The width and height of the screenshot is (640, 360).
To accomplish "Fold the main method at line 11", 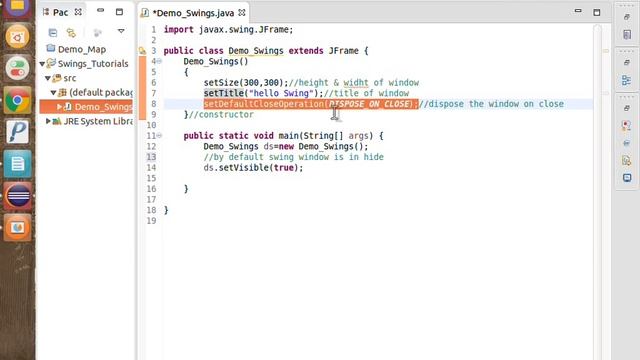I will click(x=159, y=136).
